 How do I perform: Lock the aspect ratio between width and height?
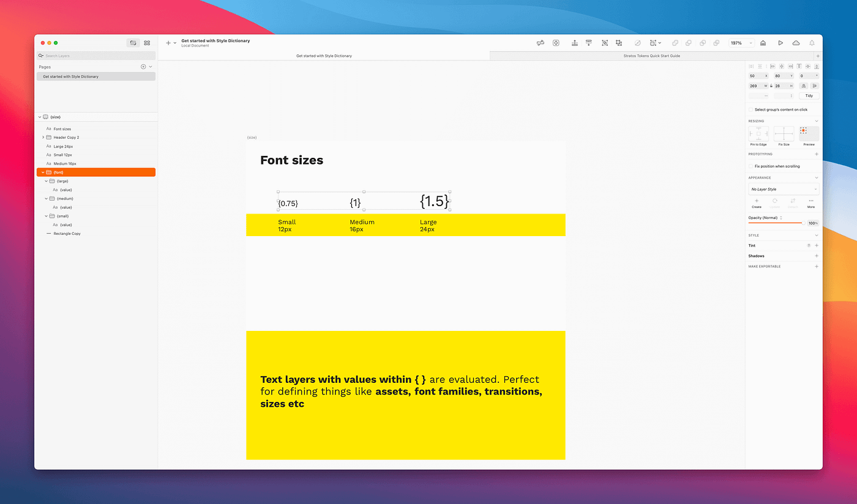(x=771, y=86)
